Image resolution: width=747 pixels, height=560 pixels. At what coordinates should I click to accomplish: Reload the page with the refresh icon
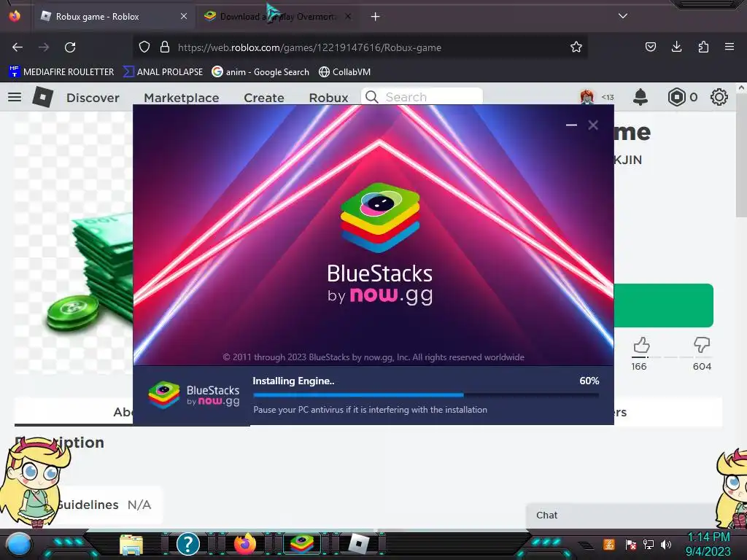70,47
